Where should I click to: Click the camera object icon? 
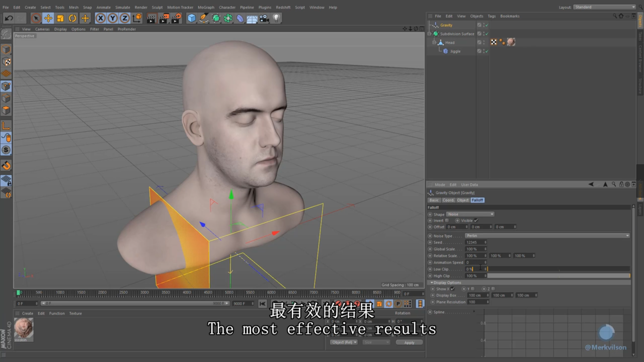pyautogui.click(x=264, y=18)
